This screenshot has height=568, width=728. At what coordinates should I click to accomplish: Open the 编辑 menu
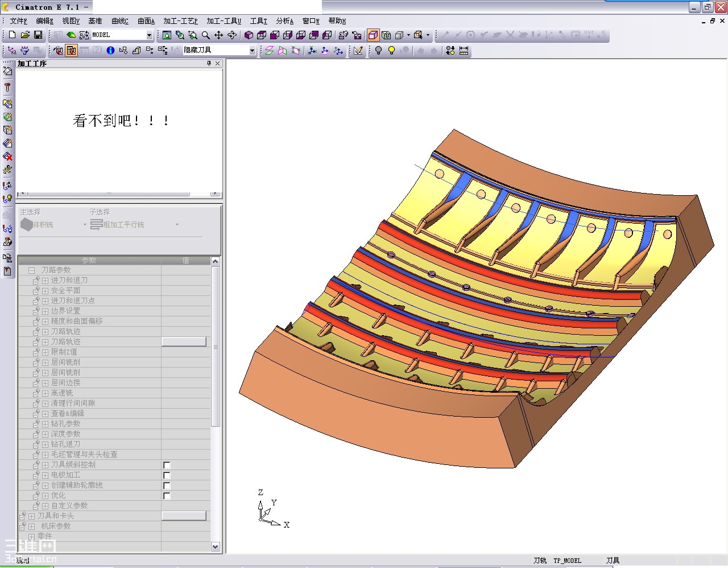pyautogui.click(x=44, y=21)
